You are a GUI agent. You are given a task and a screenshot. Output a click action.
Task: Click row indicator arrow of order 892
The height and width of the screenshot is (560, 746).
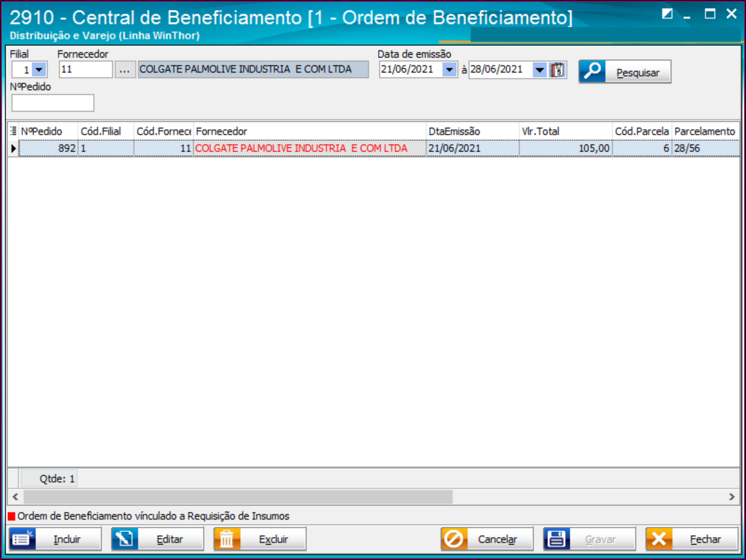coord(14,148)
